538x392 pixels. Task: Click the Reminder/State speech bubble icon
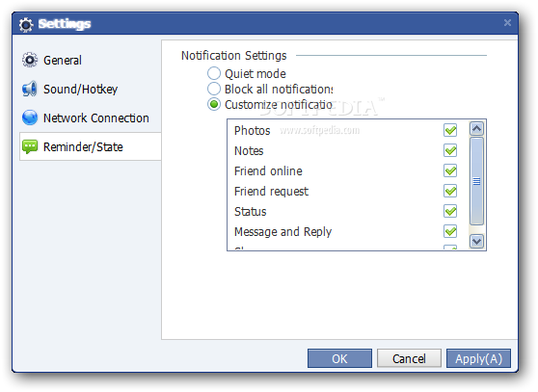tap(30, 147)
